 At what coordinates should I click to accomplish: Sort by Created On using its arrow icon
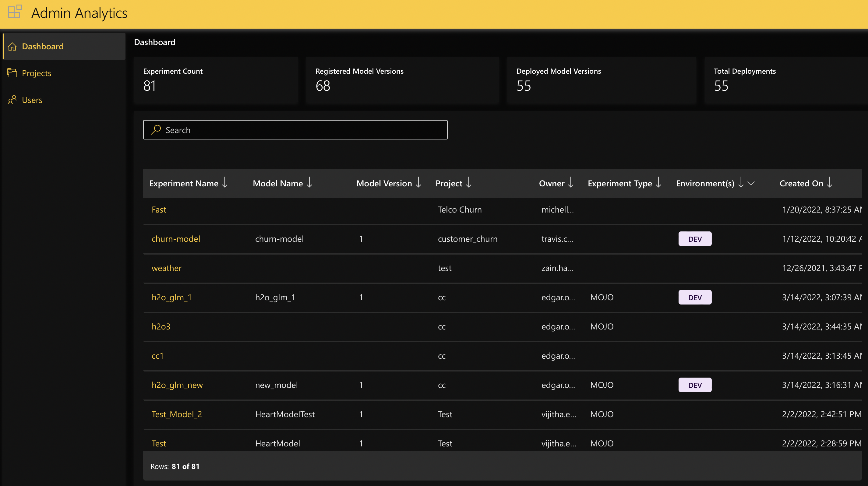click(x=830, y=183)
